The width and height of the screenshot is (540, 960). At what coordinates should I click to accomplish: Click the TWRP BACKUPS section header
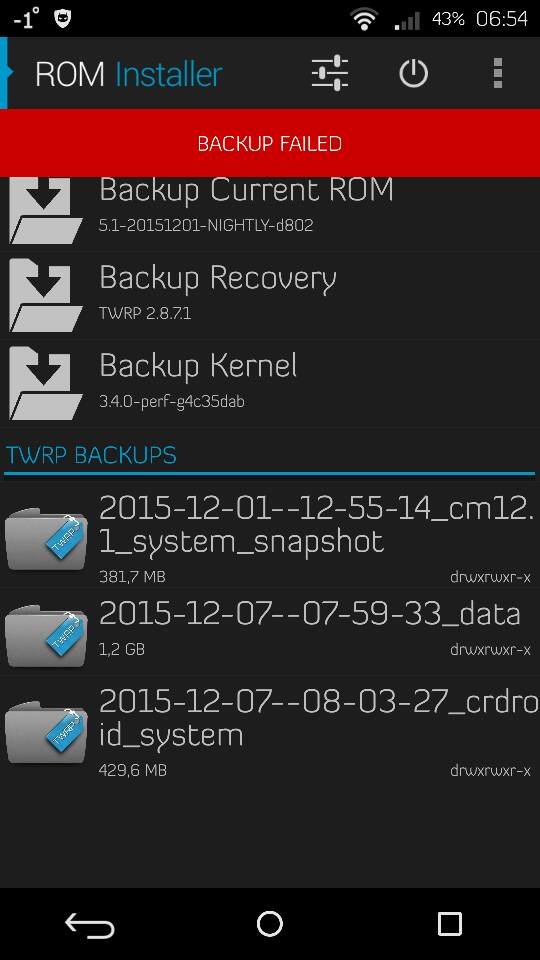(x=91, y=455)
